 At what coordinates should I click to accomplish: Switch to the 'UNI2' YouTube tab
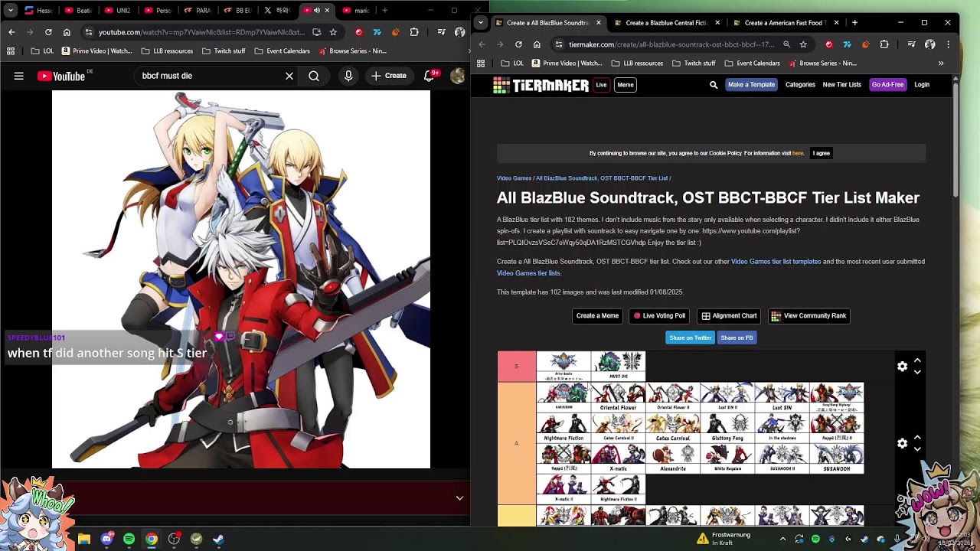(117, 11)
